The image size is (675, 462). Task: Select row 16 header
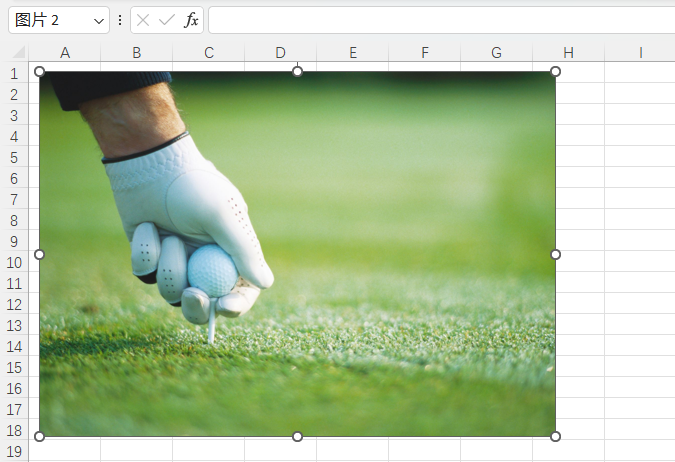(14, 389)
